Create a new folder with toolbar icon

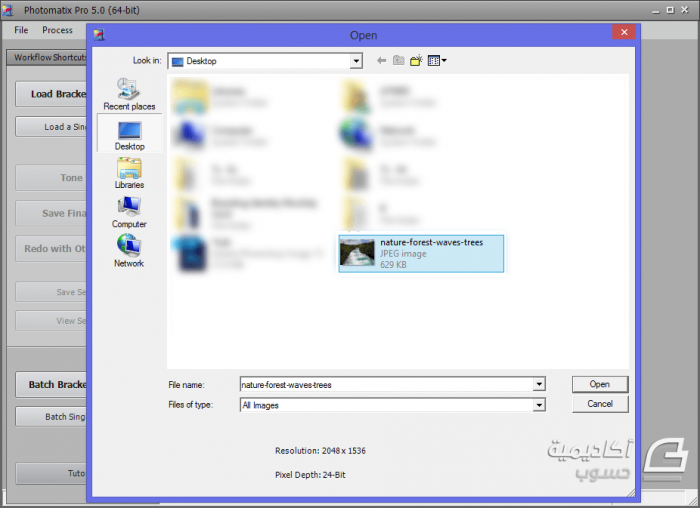click(x=416, y=60)
